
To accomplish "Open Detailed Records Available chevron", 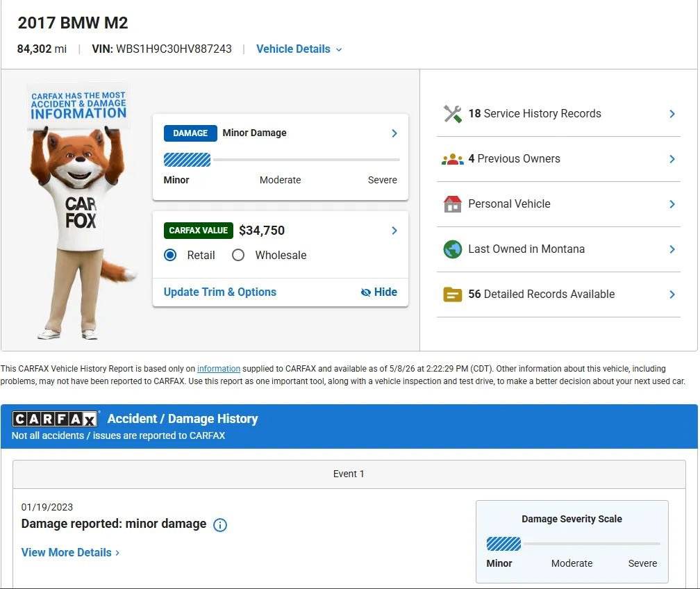I will pos(672,294).
